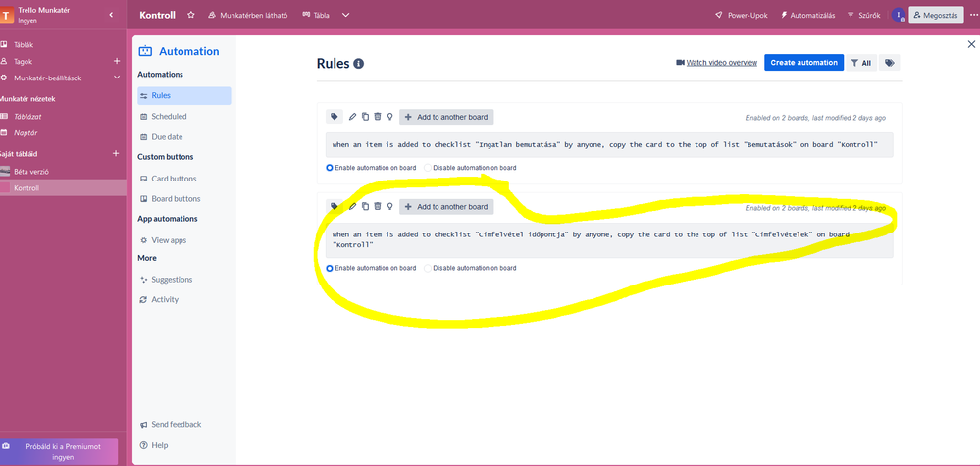This screenshot has width=980, height=466.
Task: Add "Ingatlan bemutatása" rule to another board
Action: [x=446, y=117]
